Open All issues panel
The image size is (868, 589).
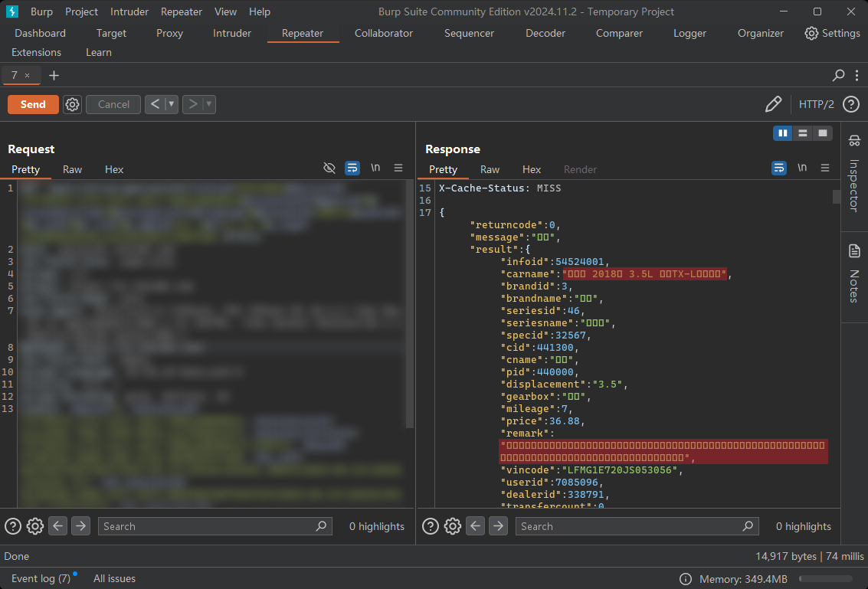(x=114, y=578)
